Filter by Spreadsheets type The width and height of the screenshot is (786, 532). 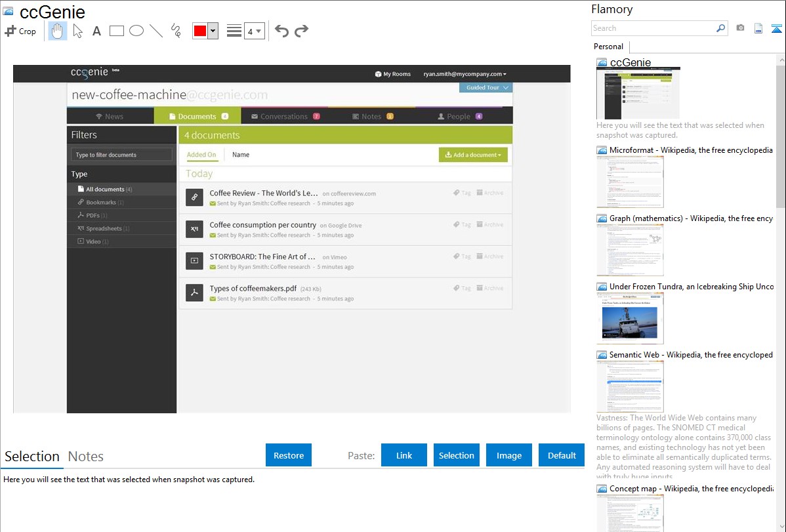coord(121,228)
